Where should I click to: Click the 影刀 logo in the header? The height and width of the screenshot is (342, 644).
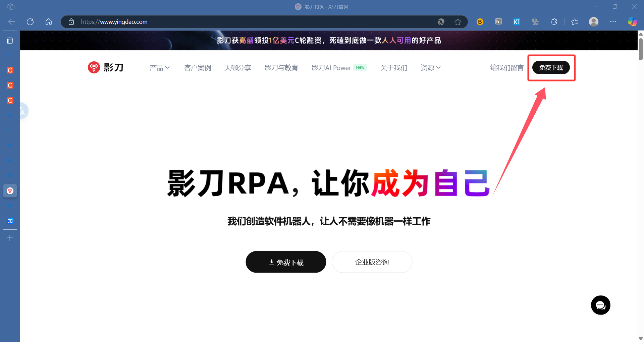(106, 67)
